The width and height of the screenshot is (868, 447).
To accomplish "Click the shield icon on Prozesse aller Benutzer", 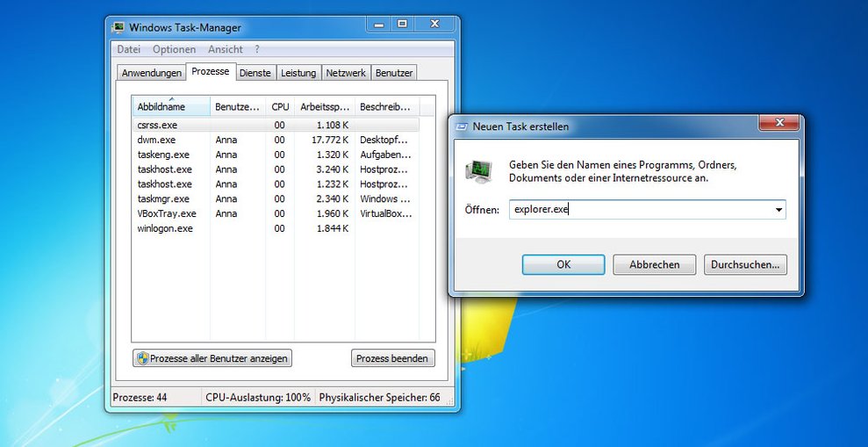I will point(143,358).
